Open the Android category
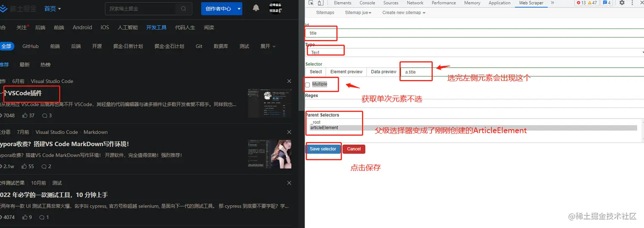Screen dimensions: 644x228 [x=82, y=27]
